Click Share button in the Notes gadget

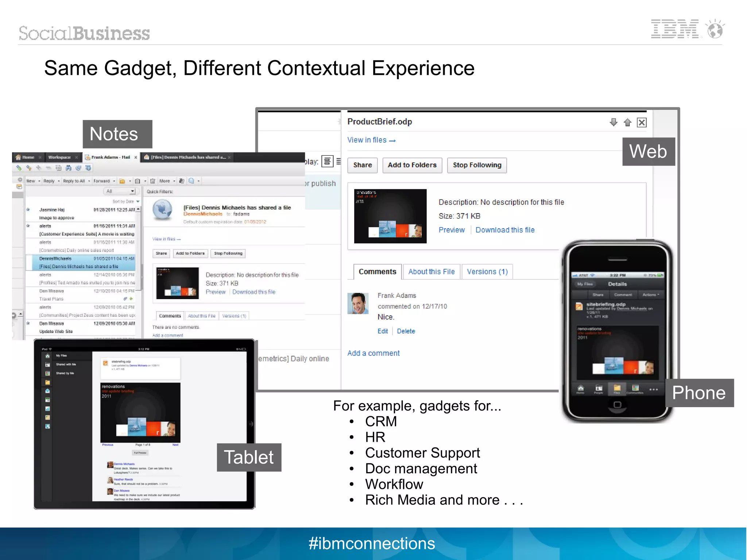pyautogui.click(x=161, y=253)
